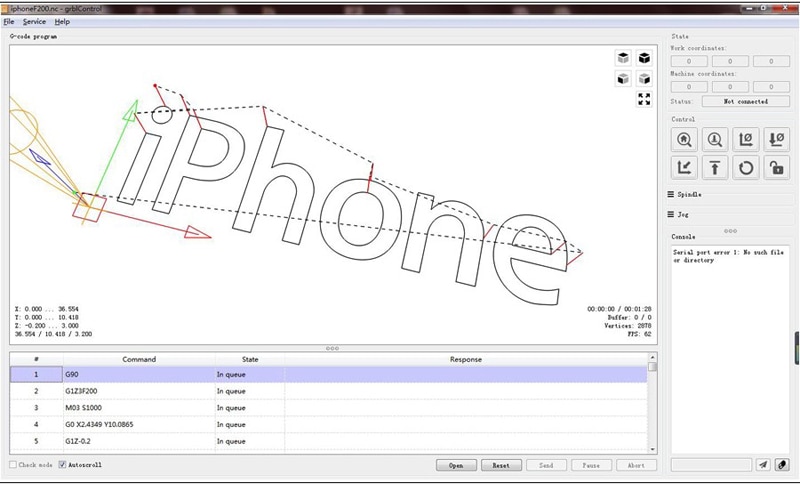Image resolution: width=800 pixels, height=484 pixels.
Task: Open the File menu
Action: coord(9,21)
